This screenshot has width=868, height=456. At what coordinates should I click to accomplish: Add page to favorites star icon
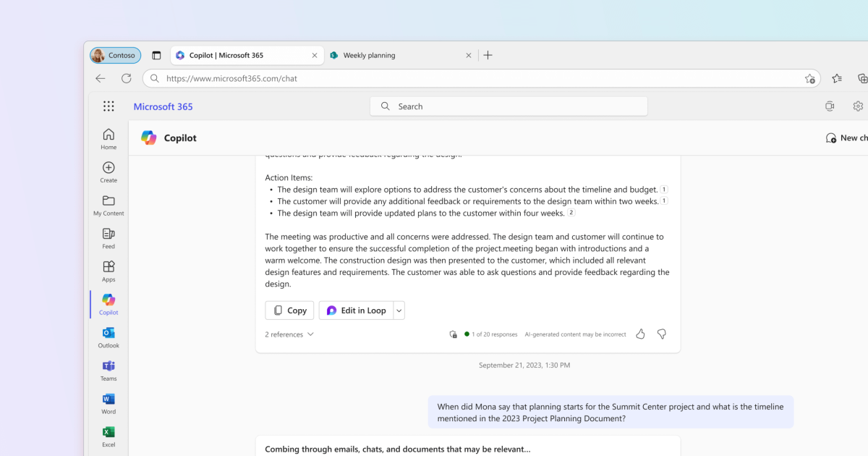point(810,78)
